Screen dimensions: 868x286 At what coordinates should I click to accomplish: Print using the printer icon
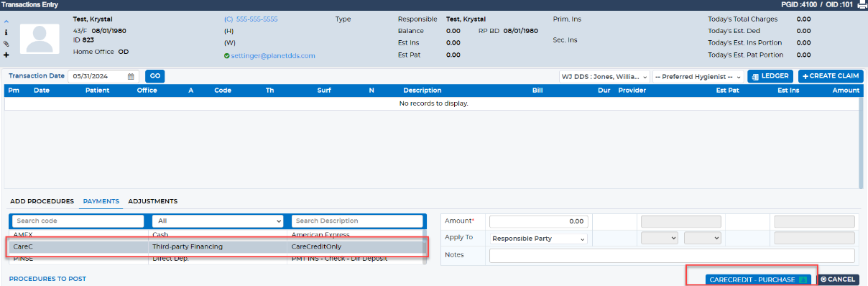click(x=862, y=4)
